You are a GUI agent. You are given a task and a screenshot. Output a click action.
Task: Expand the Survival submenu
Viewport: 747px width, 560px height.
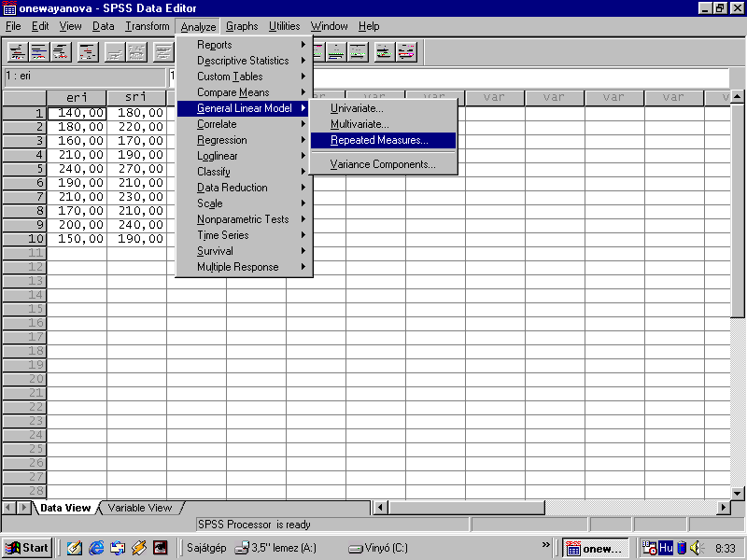[x=245, y=251]
